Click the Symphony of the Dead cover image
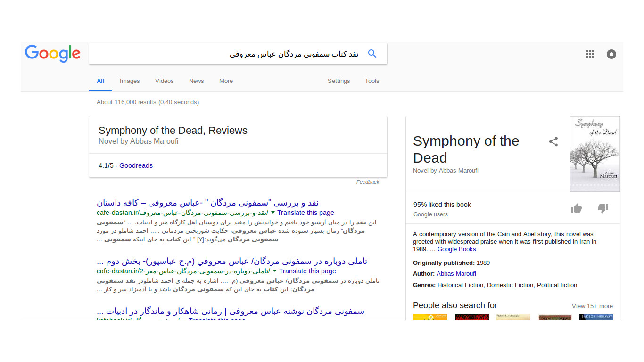This screenshot has height=362, width=644. point(594,154)
